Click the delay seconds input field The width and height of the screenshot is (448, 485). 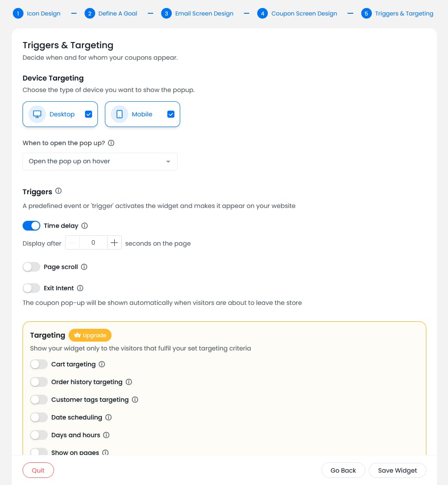coord(93,242)
